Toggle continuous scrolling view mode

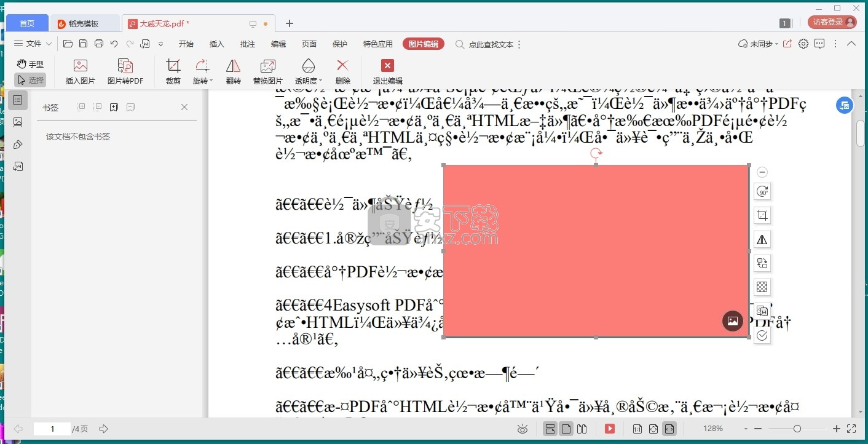550,429
